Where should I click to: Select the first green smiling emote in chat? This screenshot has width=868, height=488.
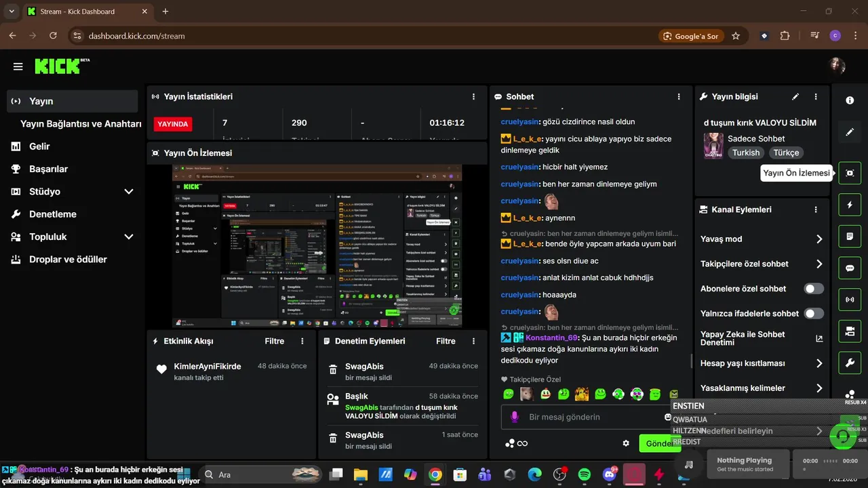click(509, 394)
